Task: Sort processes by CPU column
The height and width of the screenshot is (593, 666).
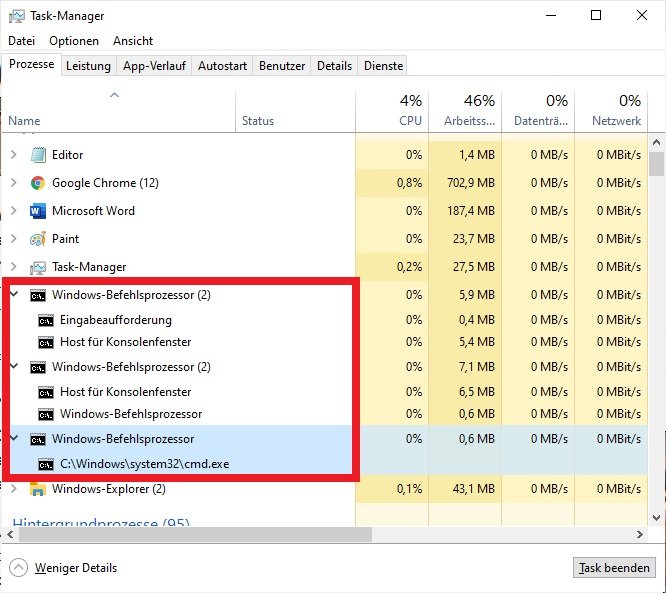Action: [x=410, y=110]
